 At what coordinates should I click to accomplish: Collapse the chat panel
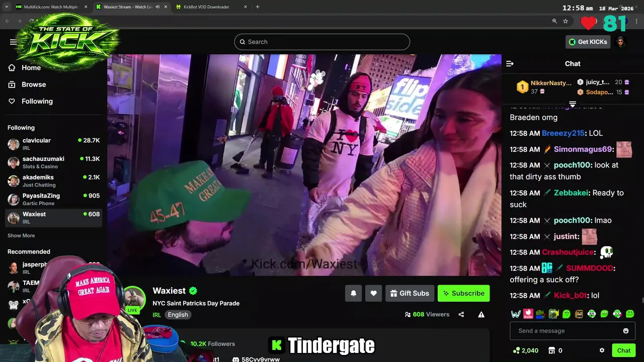coord(510,64)
